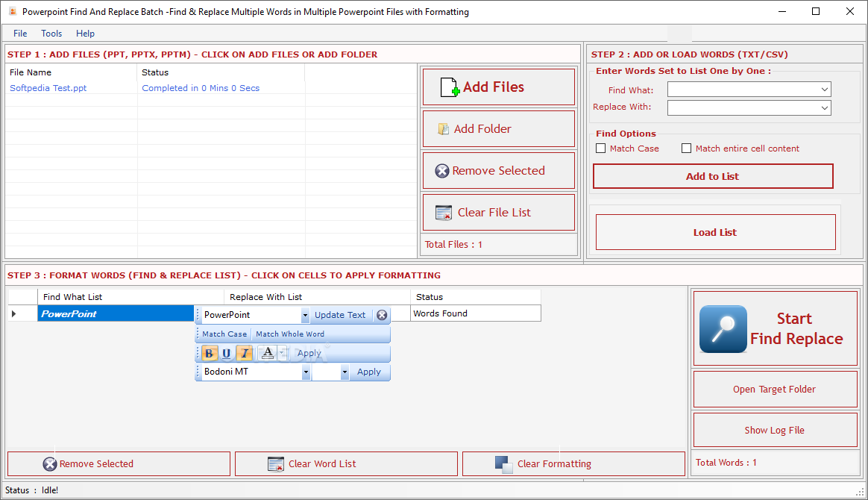Toggle Match Case in floating toolbar
Screen dimensions: 868x500
click(x=224, y=334)
